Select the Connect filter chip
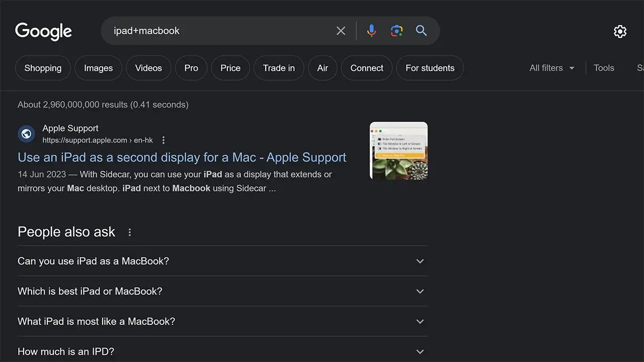 (367, 68)
